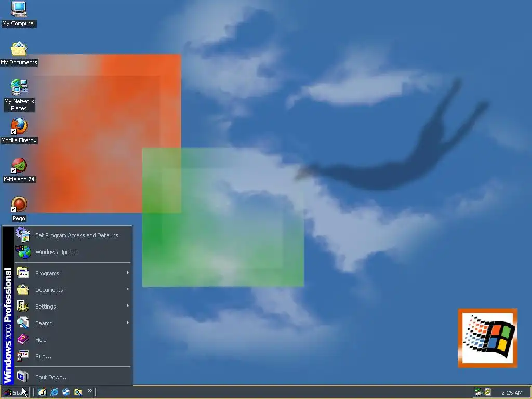
Task: Open the Documents submenu
Action: point(73,290)
